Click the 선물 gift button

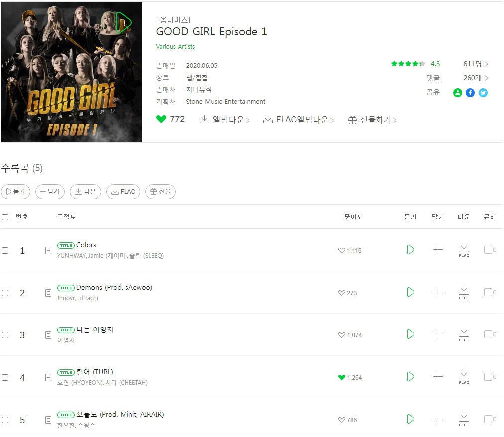pyautogui.click(x=160, y=192)
